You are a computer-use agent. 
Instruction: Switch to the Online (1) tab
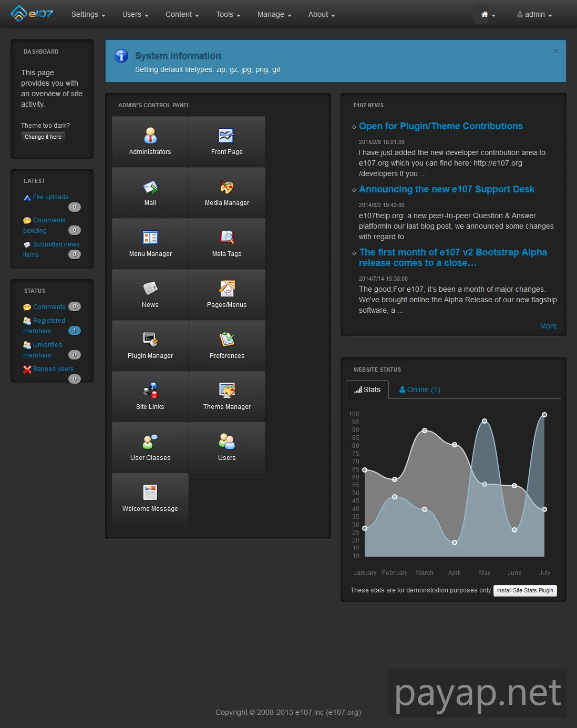pyautogui.click(x=420, y=389)
